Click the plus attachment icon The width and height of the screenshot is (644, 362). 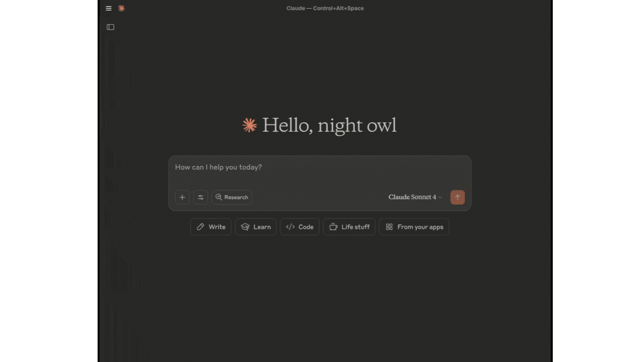coord(182,197)
